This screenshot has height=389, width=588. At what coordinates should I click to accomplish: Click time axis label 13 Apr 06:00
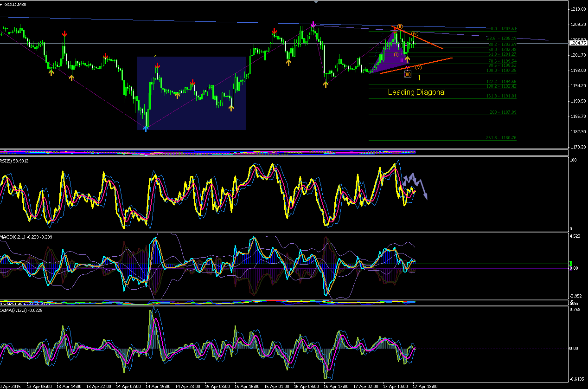(39, 386)
